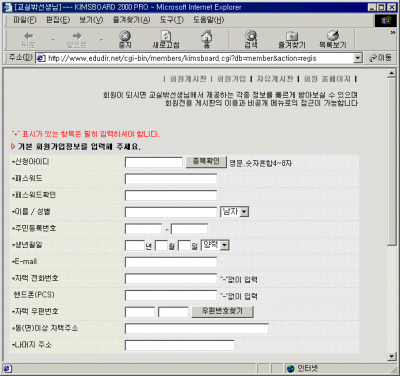Click the Go (이동) button
The width and height of the screenshot is (400, 376).
pos(380,58)
